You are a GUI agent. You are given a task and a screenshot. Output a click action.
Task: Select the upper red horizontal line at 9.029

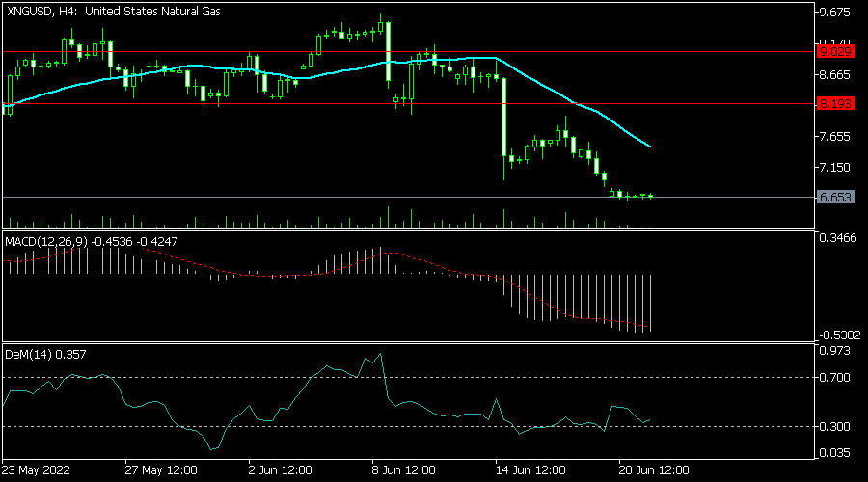[409, 52]
